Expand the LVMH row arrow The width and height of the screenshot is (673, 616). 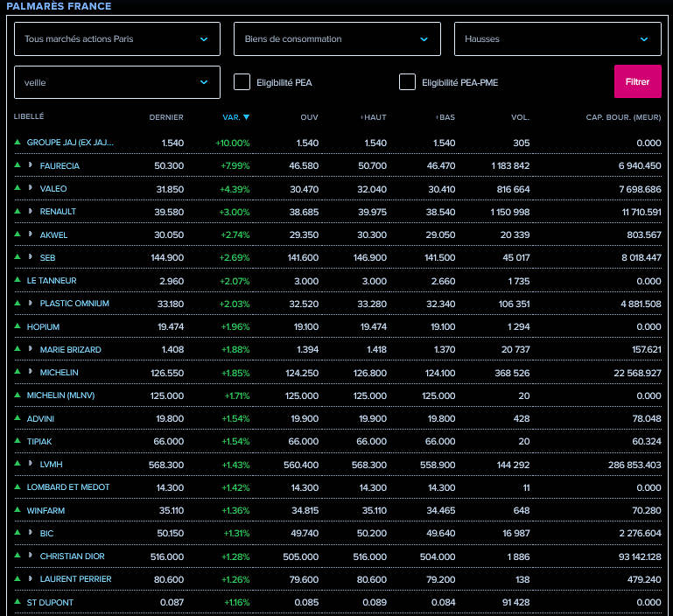tap(30, 463)
